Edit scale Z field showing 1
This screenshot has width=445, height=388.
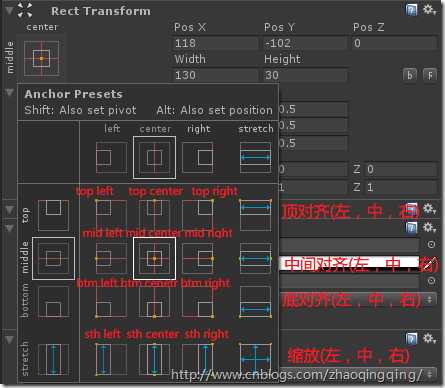tap(401, 187)
